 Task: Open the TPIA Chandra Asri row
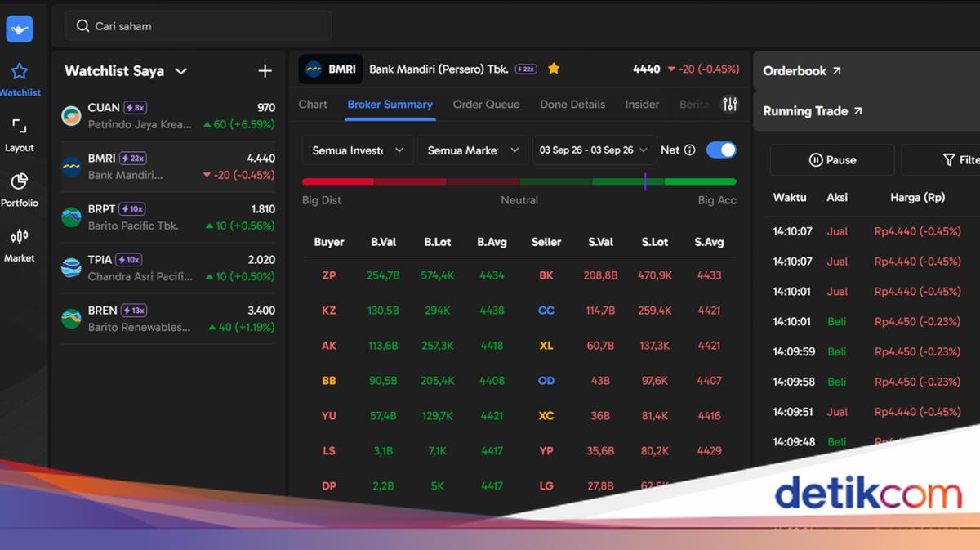coord(168,268)
